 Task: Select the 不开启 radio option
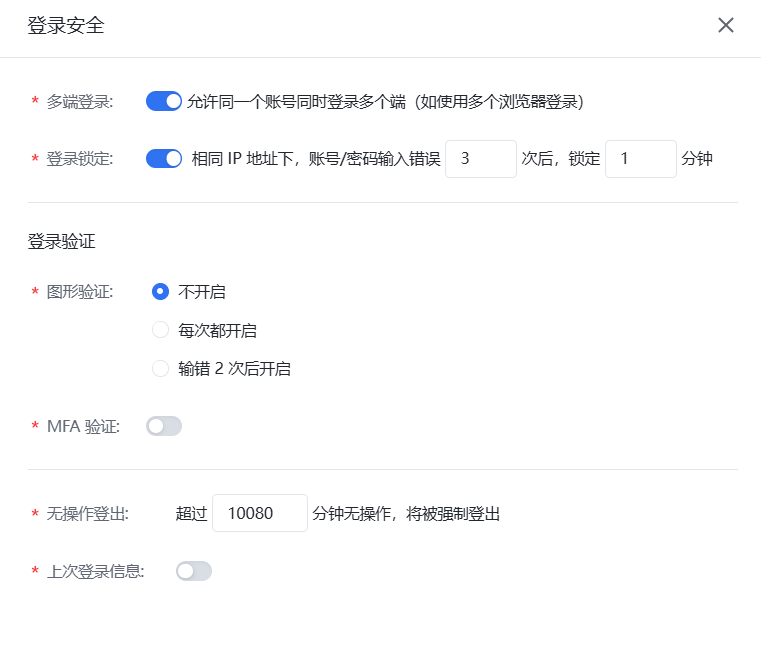(x=160, y=292)
